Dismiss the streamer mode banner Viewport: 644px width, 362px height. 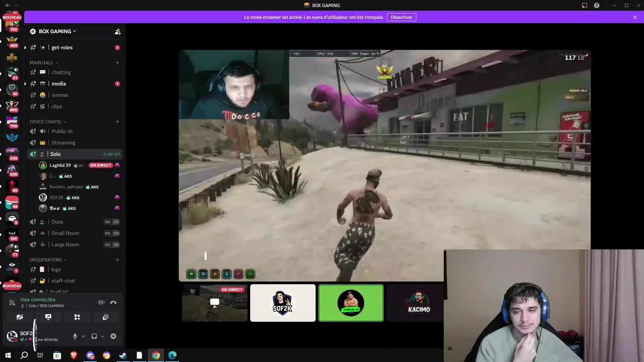point(635,17)
